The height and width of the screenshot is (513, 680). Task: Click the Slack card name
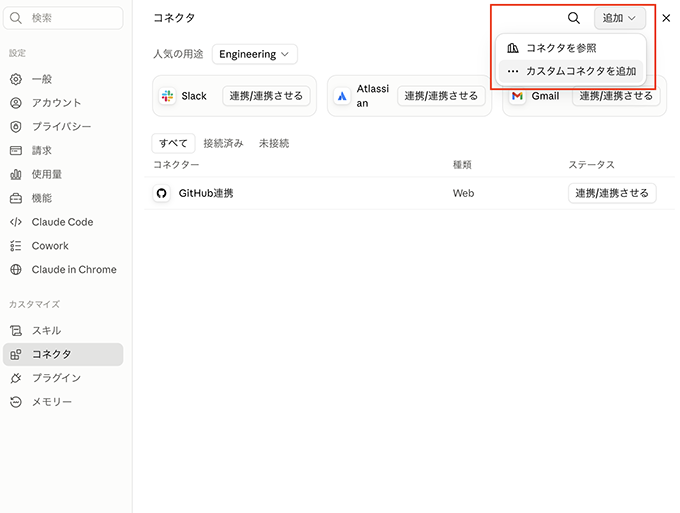coord(194,96)
